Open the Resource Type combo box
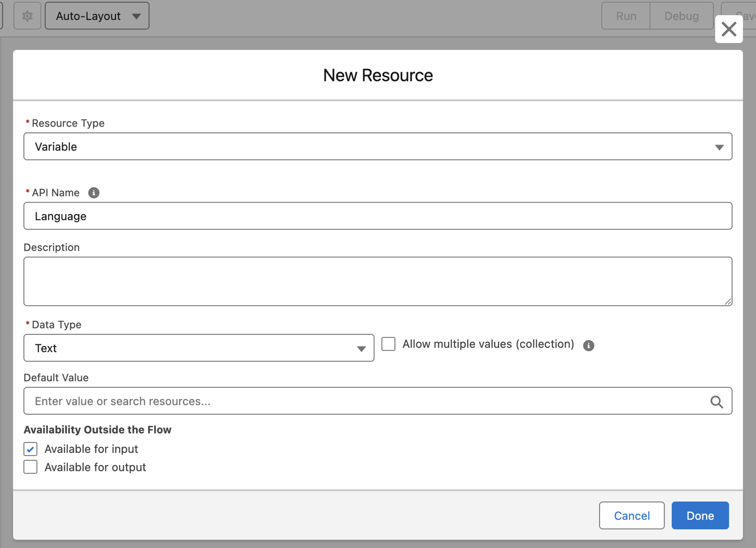The width and height of the screenshot is (756, 548). [378, 146]
